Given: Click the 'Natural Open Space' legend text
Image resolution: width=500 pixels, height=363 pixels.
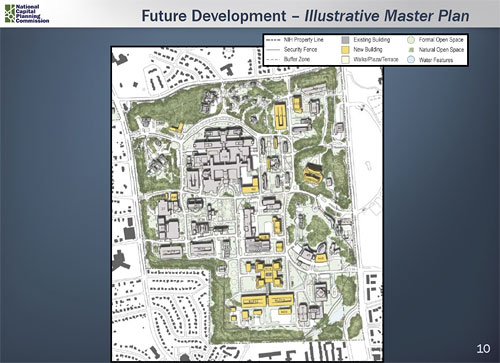Looking at the screenshot, I should pos(441,50).
